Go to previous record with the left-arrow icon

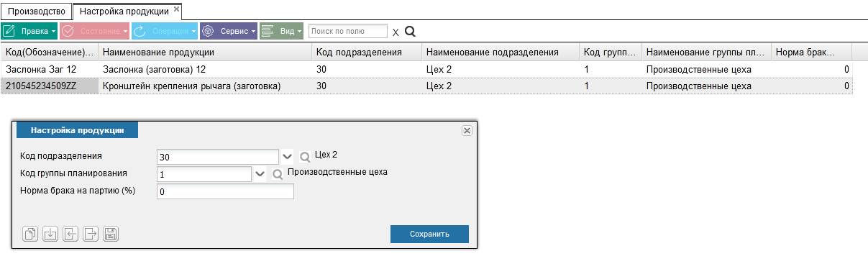click(x=70, y=234)
